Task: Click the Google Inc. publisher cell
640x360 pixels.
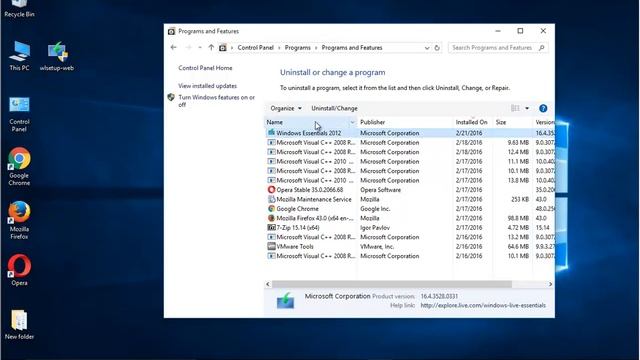Action: [x=375, y=209]
